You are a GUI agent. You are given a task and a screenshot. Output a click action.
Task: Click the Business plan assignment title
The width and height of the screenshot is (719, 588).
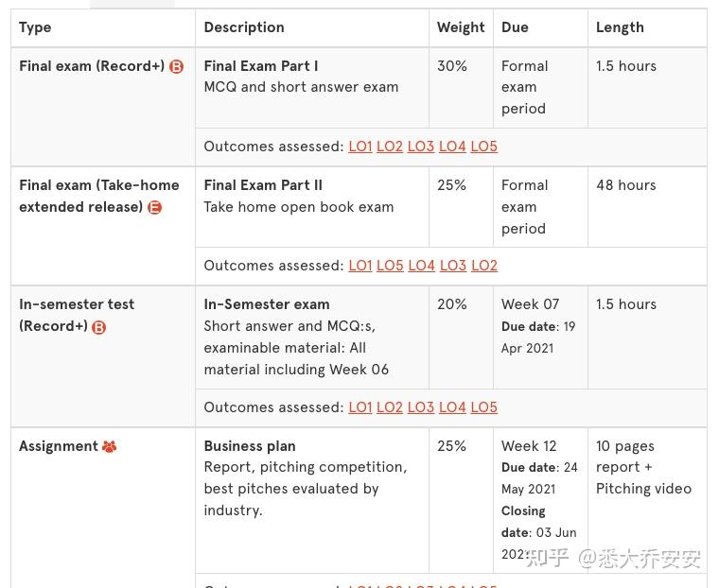[250, 446]
